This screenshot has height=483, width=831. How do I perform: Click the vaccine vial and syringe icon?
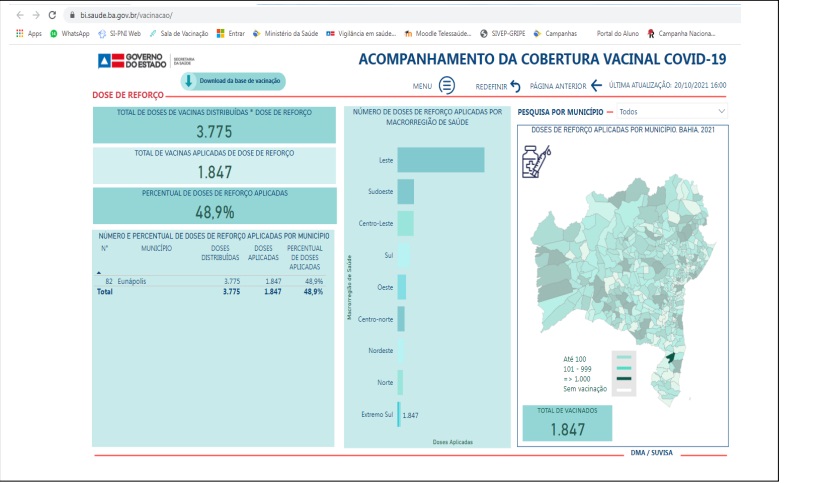click(x=536, y=161)
